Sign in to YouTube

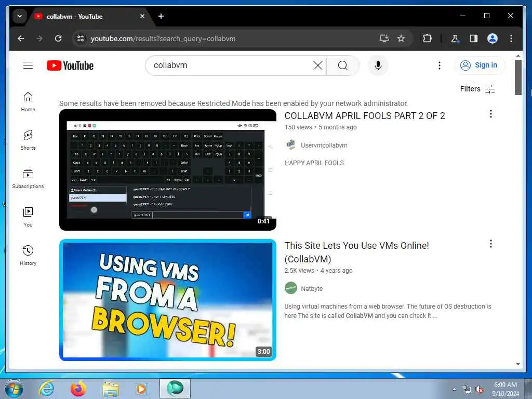479,65
